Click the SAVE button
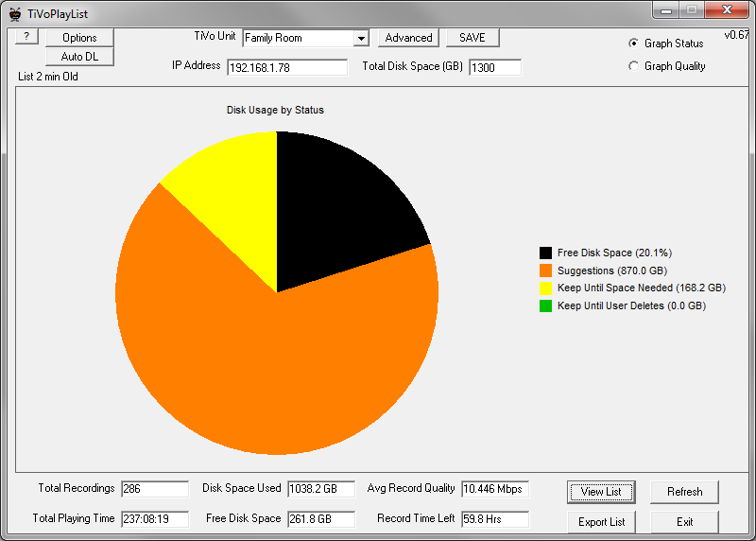756x541 pixels. click(472, 38)
